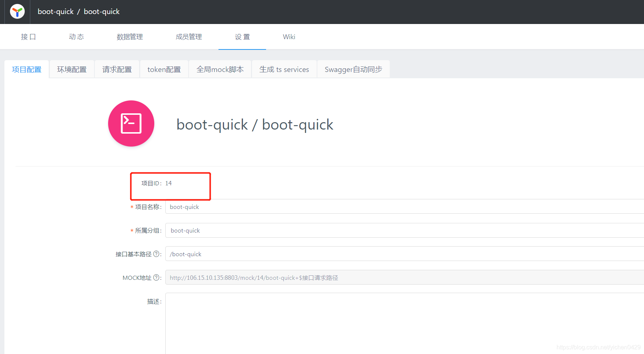
Task: Click the 项目名称 input field
Action: pyautogui.click(x=404, y=207)
